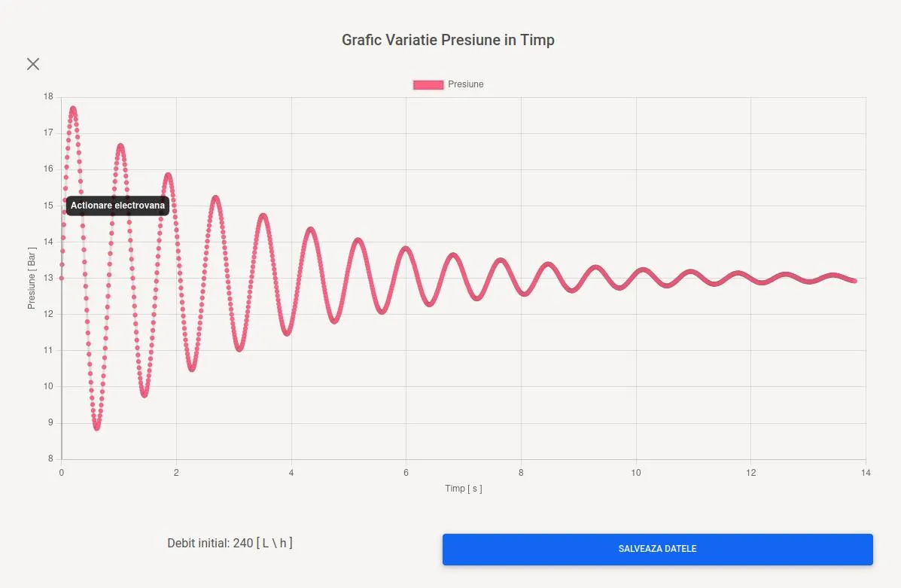
Task: Click the third pressure peak near 15.9 Bar
Action: click(168, 175)
